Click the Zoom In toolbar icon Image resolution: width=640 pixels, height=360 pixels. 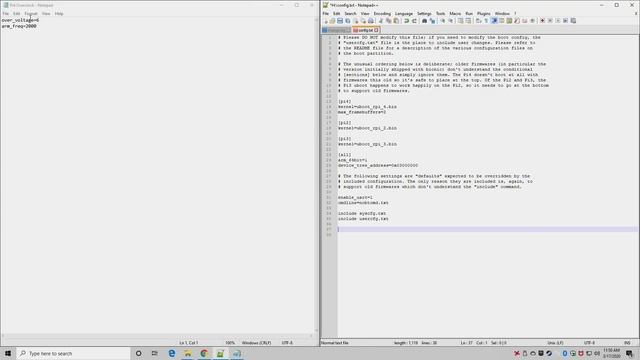click(x=443, y=20)
